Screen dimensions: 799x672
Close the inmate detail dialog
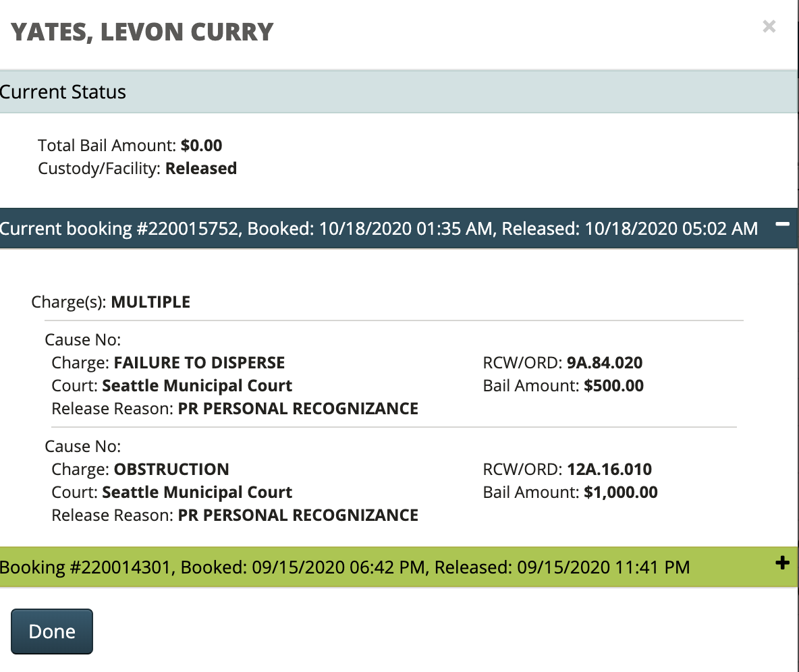tap(769, 26)
